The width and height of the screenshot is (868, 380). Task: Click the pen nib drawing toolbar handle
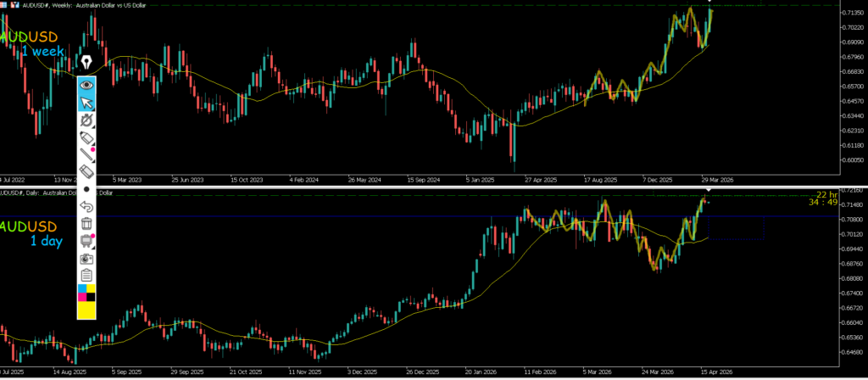(86, 63)
